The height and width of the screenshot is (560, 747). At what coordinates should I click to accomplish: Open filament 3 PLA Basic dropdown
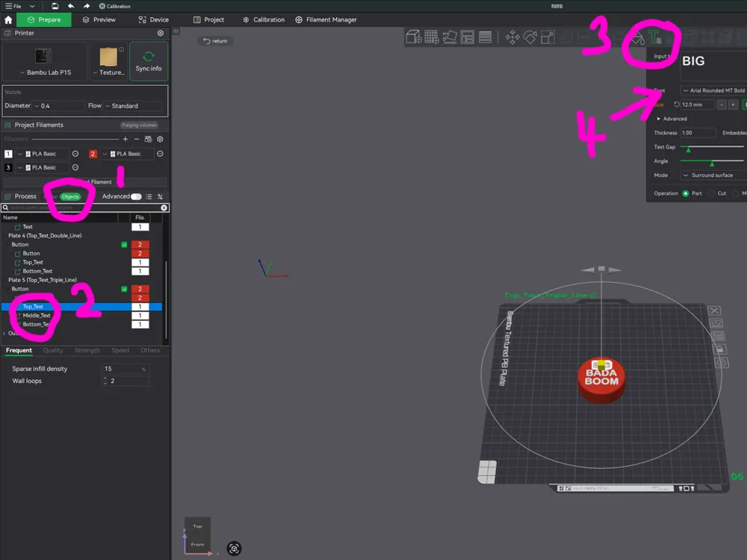(43, 167)
